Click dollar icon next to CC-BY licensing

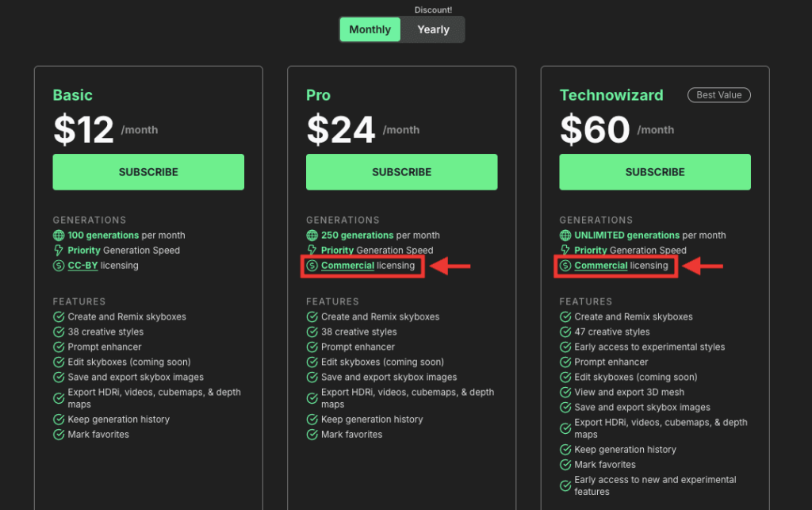[59, 266]
